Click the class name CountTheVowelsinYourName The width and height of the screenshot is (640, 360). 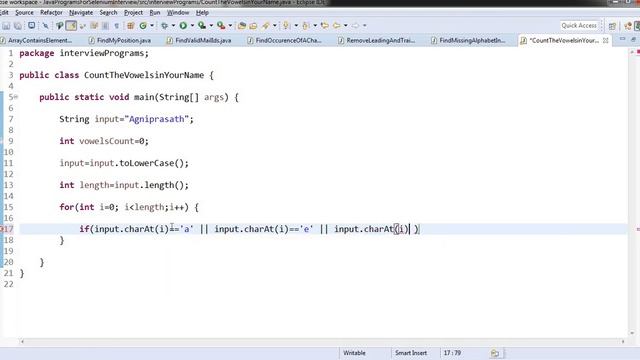click(x=144, y=75)
